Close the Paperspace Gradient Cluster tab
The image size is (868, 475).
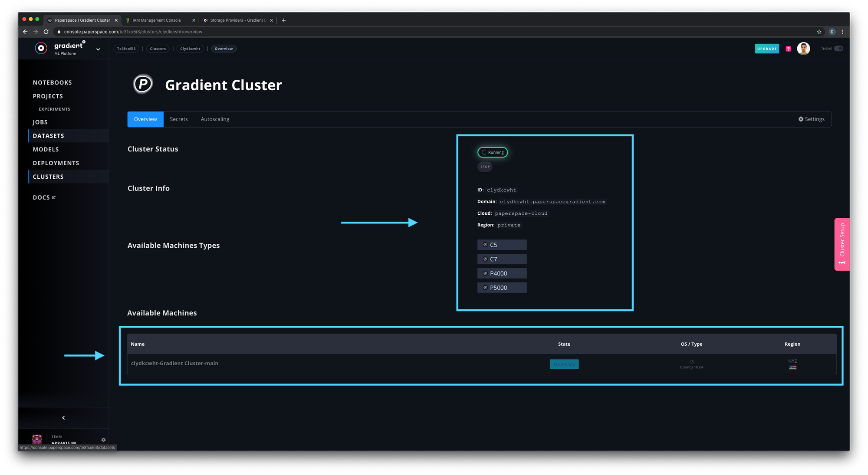[x=116, y=20]
